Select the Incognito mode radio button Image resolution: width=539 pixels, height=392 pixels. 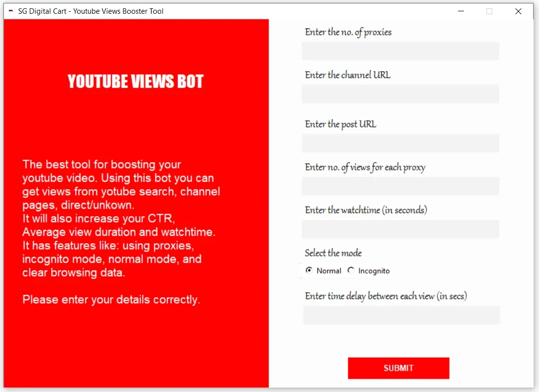[351, 270]
